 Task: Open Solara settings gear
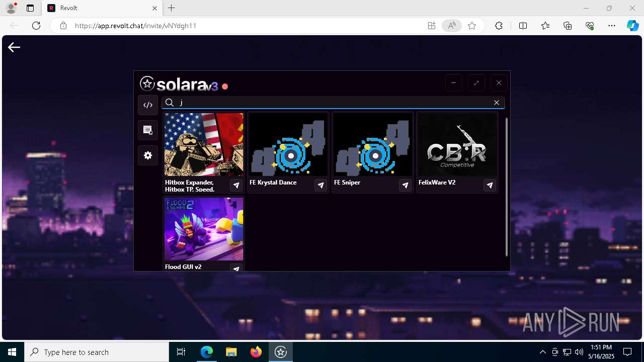pos(148,155)
